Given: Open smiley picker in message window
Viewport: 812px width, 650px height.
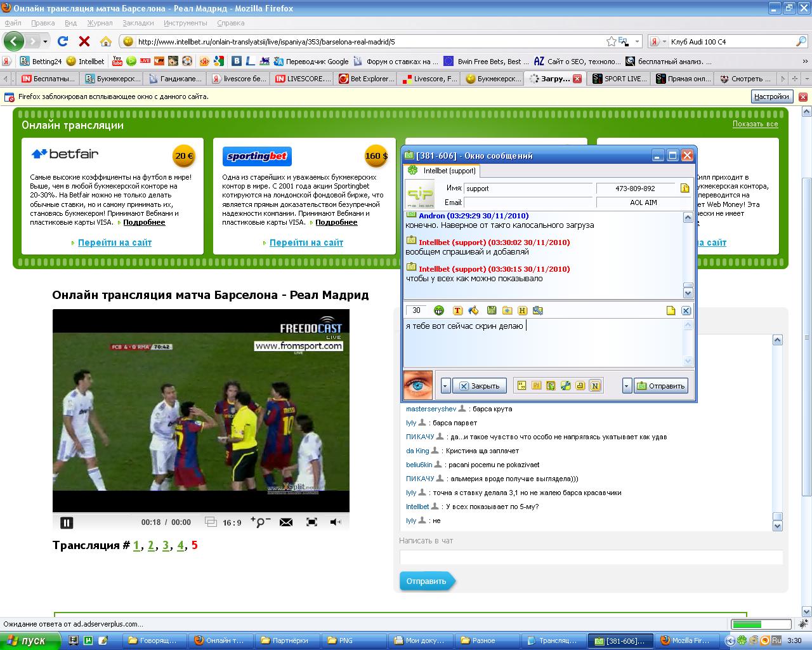Looking at the screenshot, I should [438, 310].
